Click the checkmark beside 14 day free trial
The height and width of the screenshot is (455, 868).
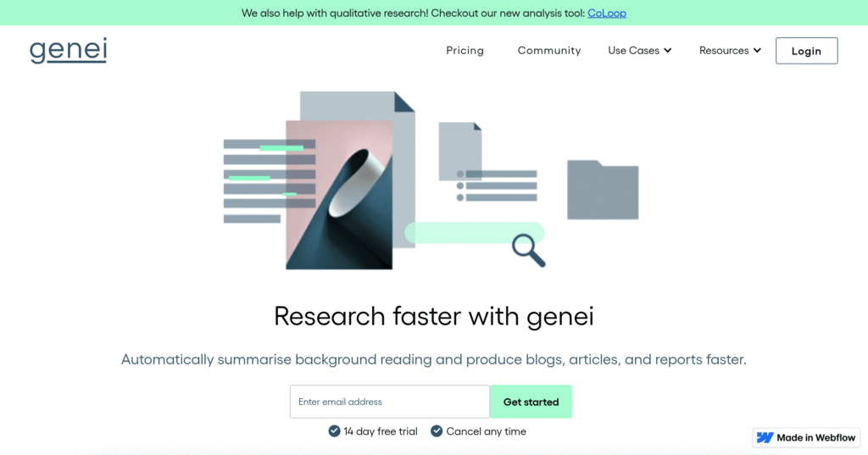pos(335,431)
